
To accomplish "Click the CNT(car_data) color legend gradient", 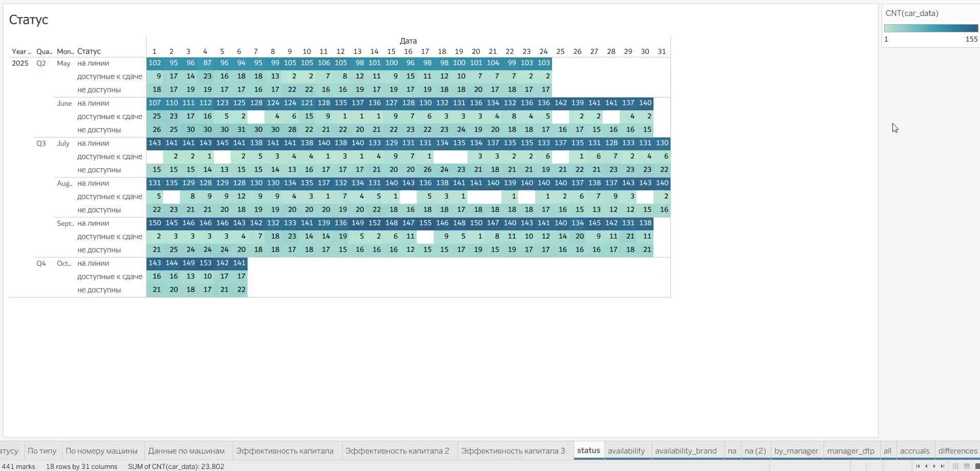I will [x=931, y=29].
